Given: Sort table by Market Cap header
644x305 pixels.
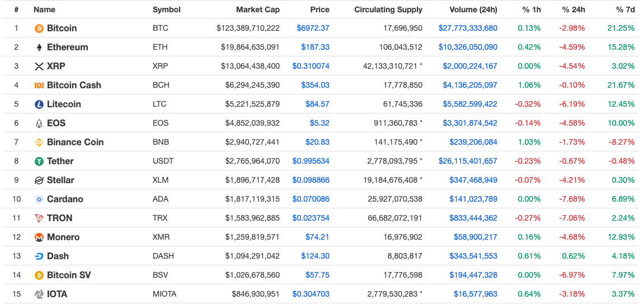Looking at the screenshot, I should [258, 9].
